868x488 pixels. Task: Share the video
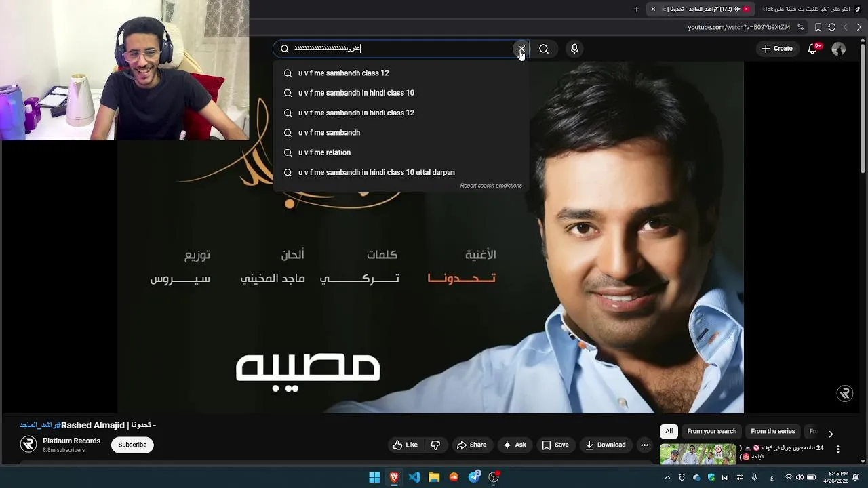[x=471, y=445]
